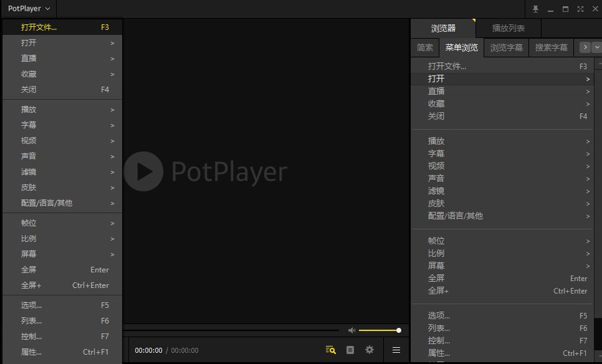Click the elapsed time display 00:00:00

click(x=148, y=350)
